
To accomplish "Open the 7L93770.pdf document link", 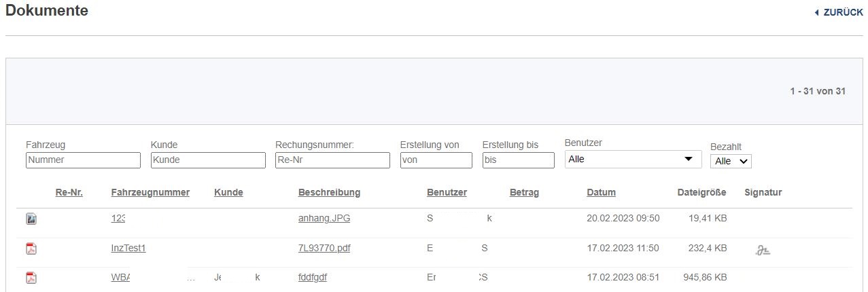I will click(324, 249).
